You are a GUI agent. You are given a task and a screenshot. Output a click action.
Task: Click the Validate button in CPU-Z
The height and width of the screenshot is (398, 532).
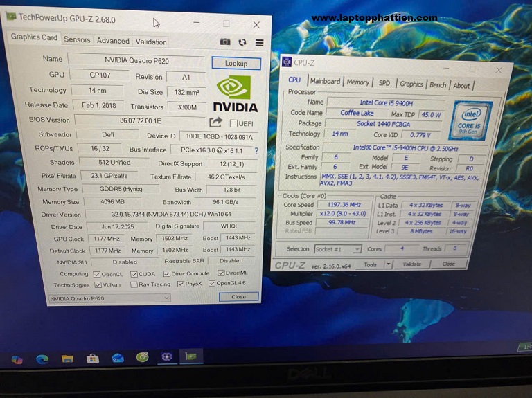pyautogui.click(x=411, y=264)
